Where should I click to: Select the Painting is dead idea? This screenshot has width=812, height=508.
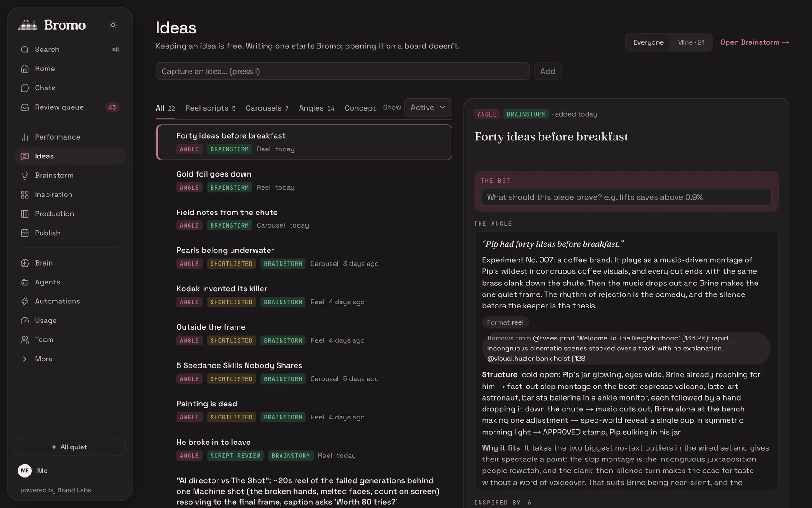(304, 410)
